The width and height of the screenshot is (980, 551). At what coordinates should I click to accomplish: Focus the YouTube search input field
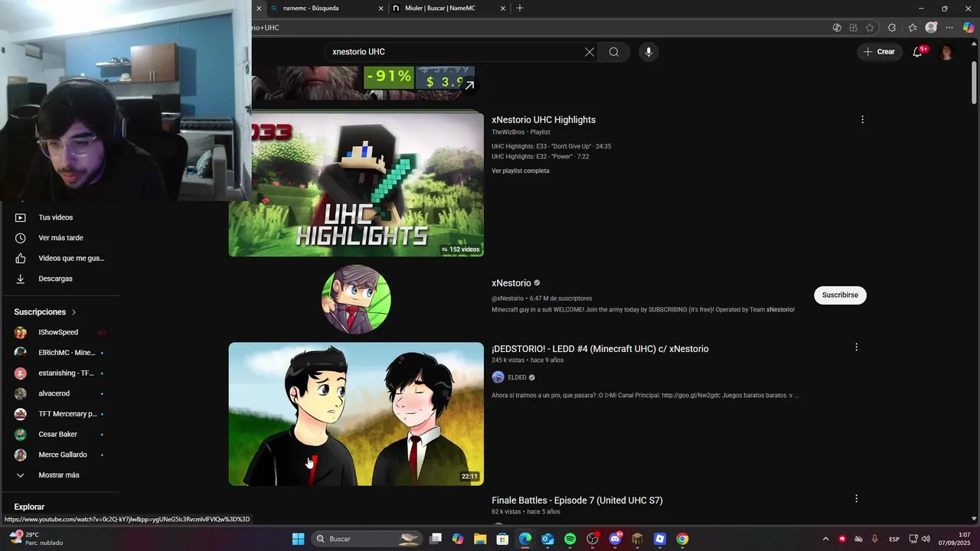[x=456, y=52]
